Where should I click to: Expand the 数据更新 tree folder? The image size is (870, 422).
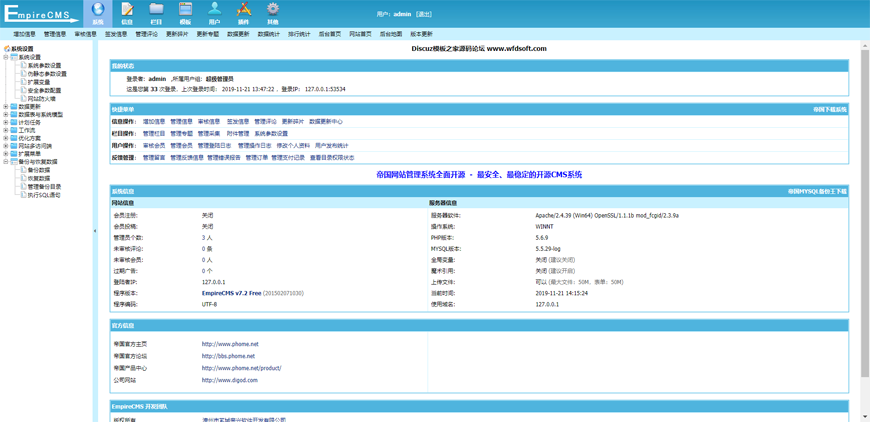coord(6,106)
